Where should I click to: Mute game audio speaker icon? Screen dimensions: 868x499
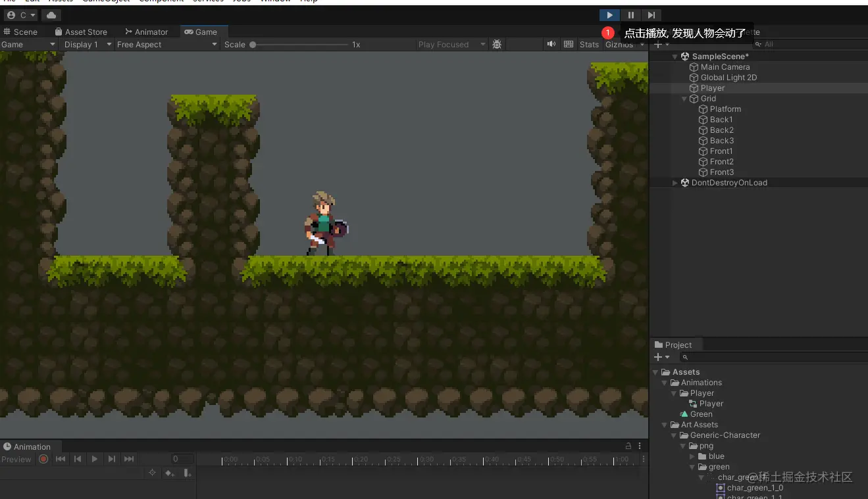[x=551, y=45]
